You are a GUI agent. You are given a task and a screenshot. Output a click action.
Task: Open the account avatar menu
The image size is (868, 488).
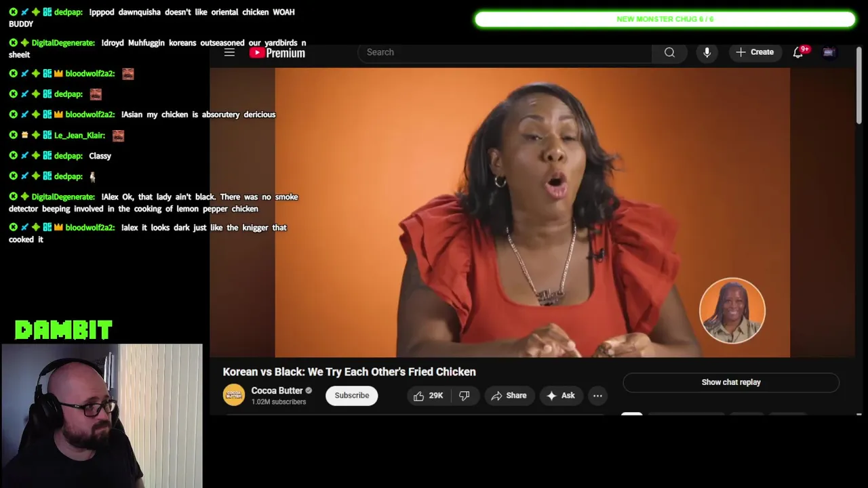pos(828,52)
